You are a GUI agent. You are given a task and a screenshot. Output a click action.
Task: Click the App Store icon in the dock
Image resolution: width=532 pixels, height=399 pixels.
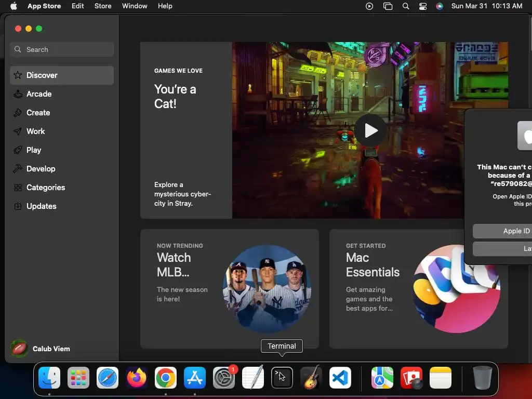pos(195,378)
